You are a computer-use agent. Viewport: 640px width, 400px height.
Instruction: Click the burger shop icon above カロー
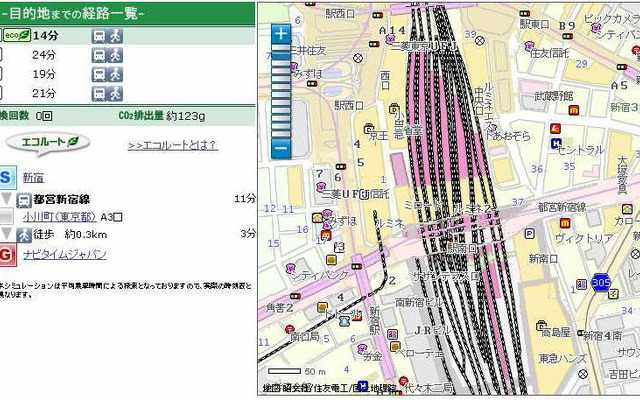pos(627,209)
